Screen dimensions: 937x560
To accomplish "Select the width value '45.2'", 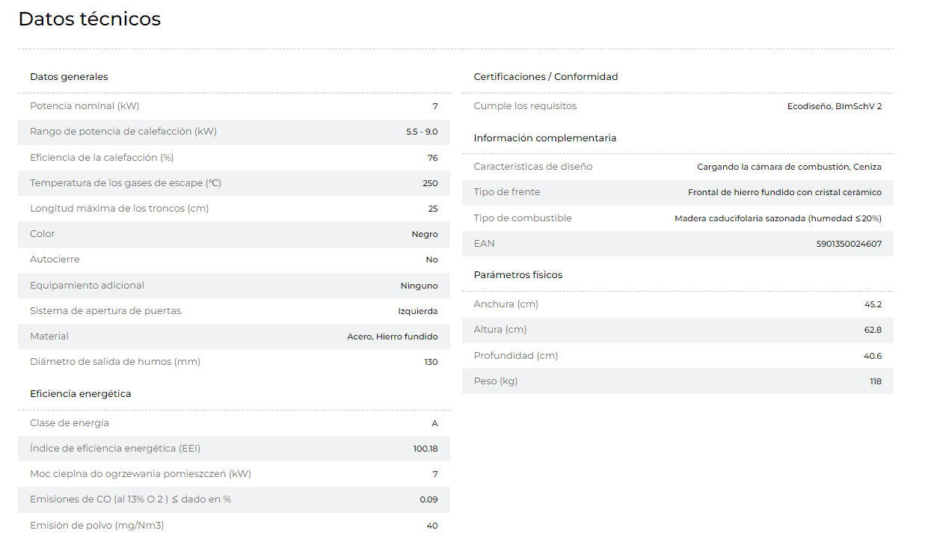I will pos(873,304).
